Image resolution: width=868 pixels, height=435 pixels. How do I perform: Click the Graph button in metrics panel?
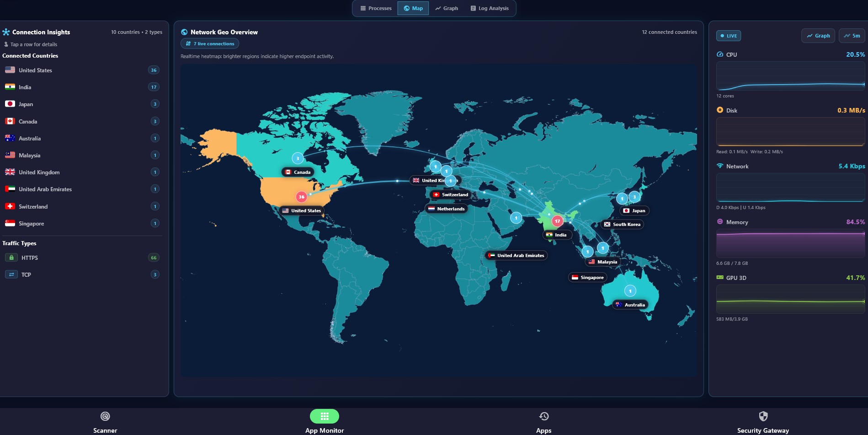tap(818, 36)
